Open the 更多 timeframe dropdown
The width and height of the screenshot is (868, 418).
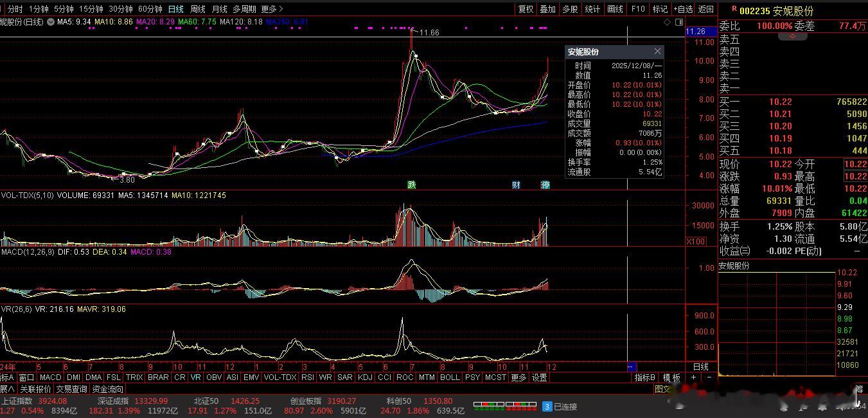click(272, 9)
